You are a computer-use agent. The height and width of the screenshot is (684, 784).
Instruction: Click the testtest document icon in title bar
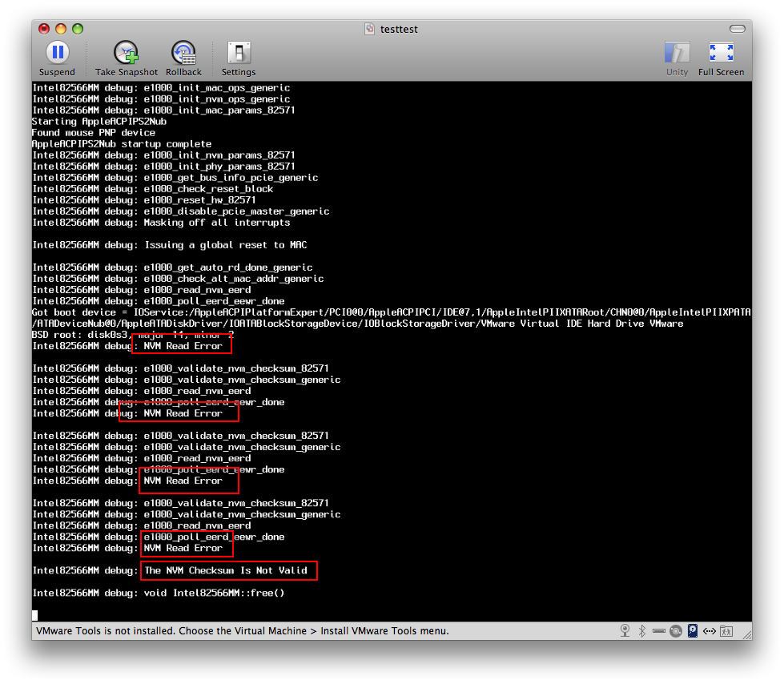coord(369,29)
